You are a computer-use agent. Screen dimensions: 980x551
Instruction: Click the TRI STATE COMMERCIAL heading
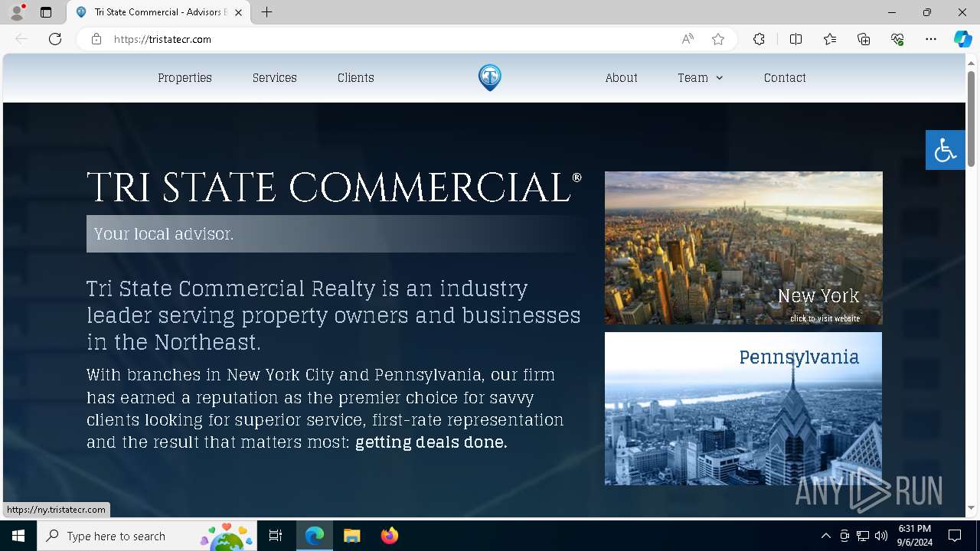coord(334,187)
